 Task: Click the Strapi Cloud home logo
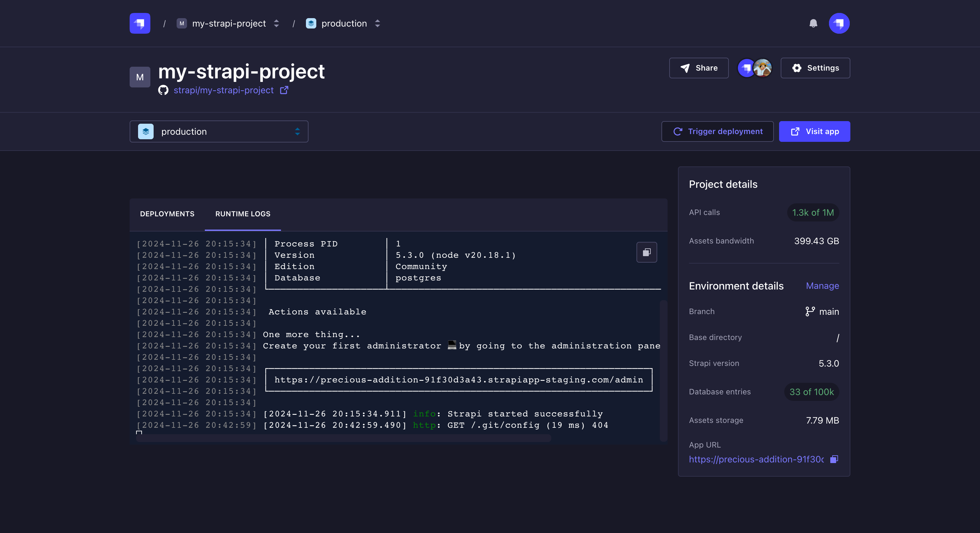pos(139,23)
